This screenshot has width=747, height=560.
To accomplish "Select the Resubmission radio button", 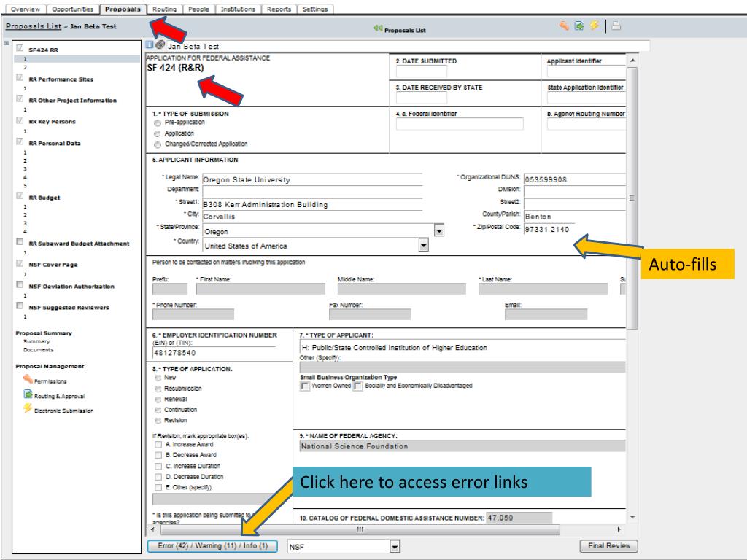I will (x=158, y=389).
